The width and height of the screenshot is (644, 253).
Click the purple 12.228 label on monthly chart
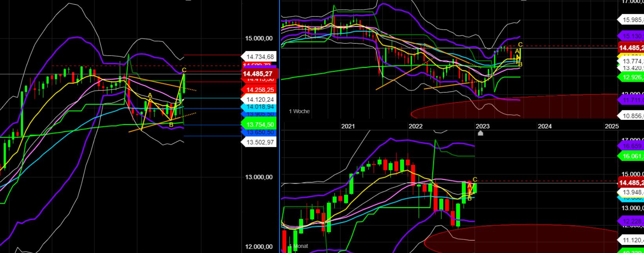coord(631,221)
